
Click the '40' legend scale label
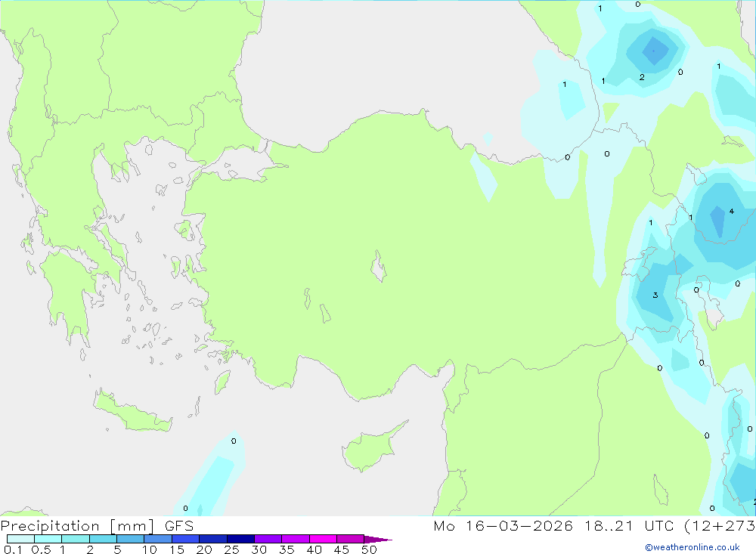(314, 549)
